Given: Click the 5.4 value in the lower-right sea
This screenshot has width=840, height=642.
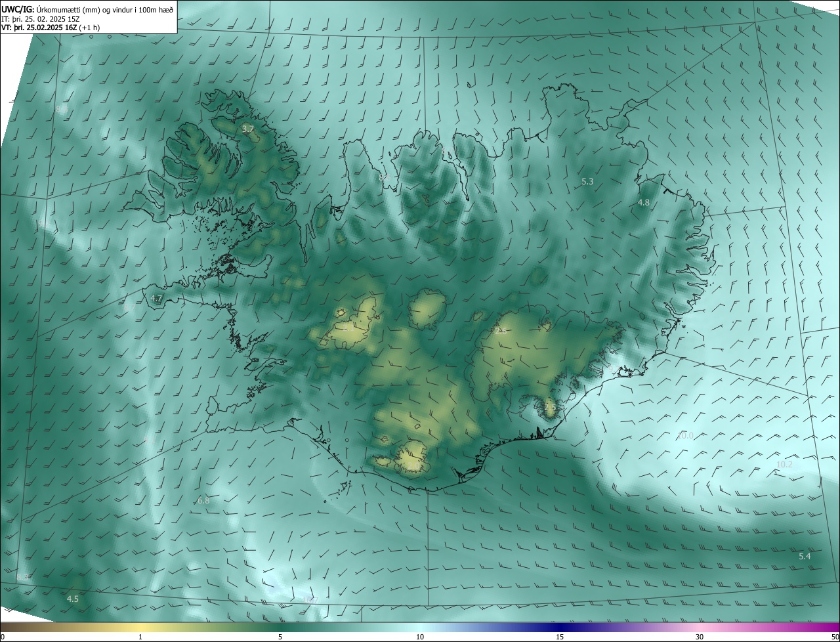Looking at the screenshot, I should click(805, 557).
